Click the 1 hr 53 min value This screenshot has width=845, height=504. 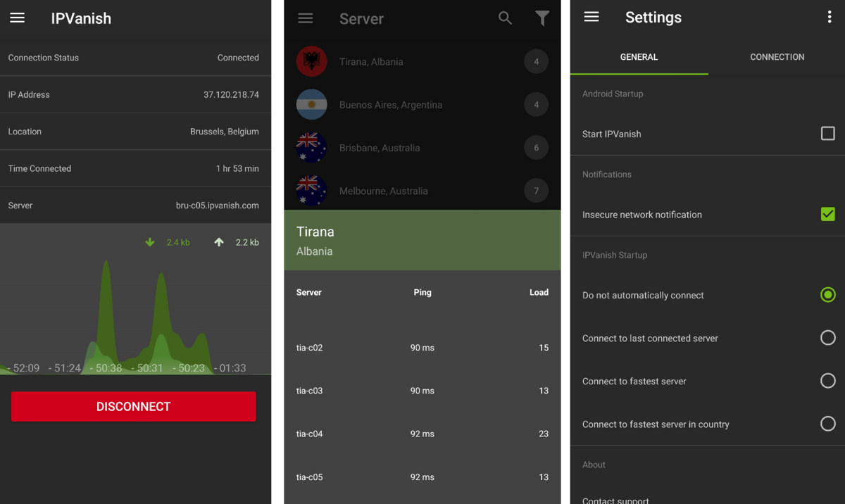tap(237, 169)
